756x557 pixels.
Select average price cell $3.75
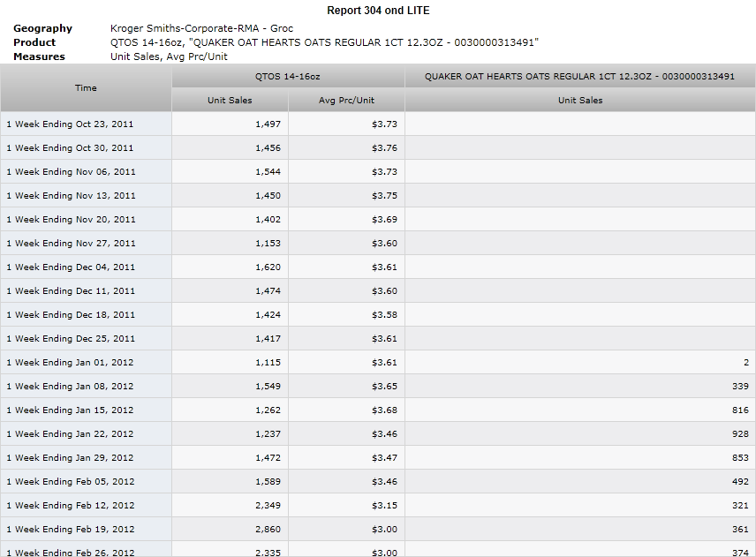click(347, 196)
